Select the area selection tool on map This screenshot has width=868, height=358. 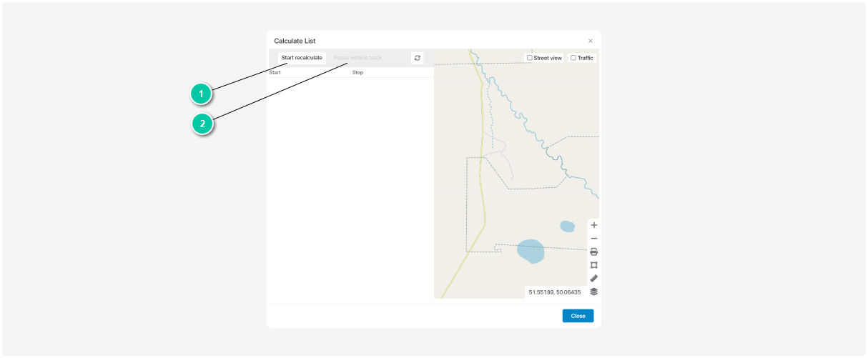point(593,265)
